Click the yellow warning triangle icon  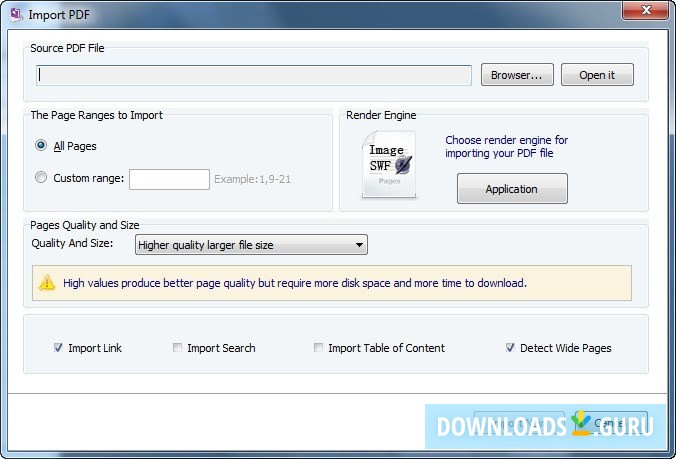[47, 283]
